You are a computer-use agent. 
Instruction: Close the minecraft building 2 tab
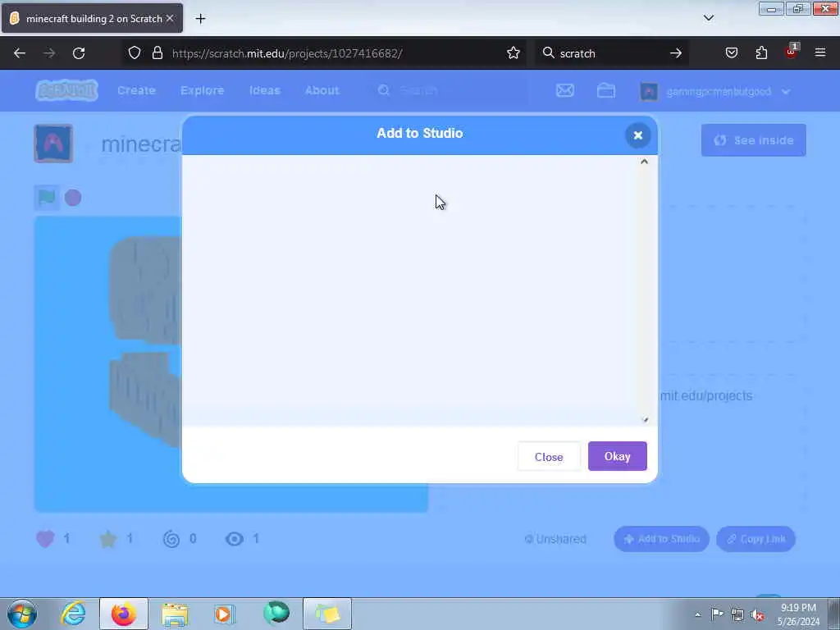click(x=170, y=18)
